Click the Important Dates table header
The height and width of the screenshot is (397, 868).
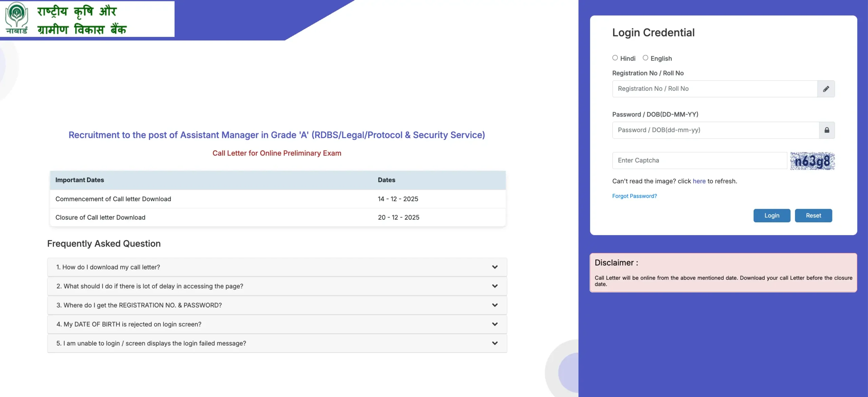click(80, 180)
